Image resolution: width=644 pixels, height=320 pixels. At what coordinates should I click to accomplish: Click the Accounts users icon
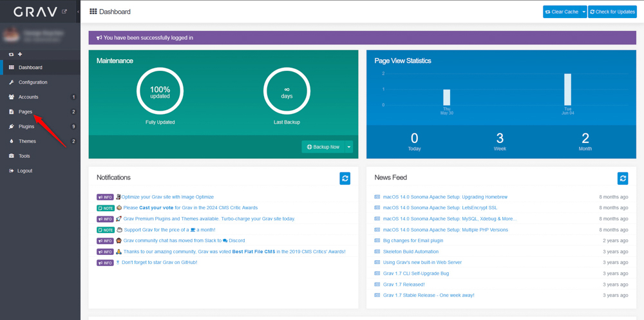point(12,97)
